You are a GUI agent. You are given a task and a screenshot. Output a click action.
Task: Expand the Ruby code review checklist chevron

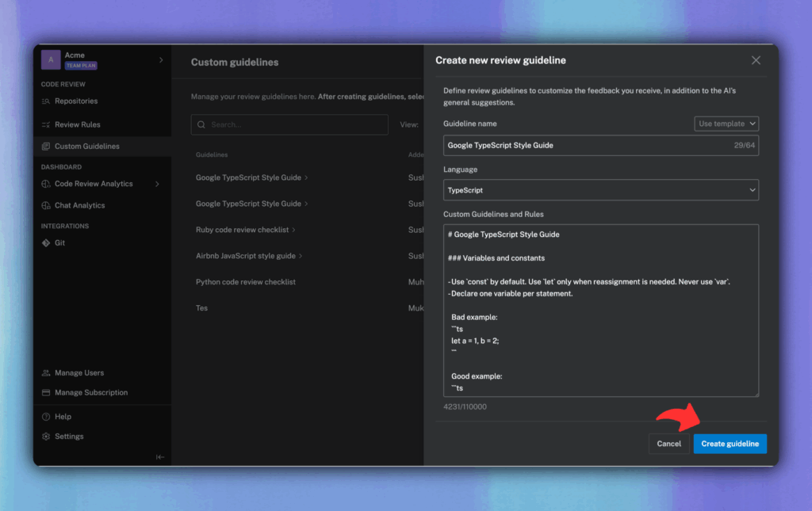(293, 231)
